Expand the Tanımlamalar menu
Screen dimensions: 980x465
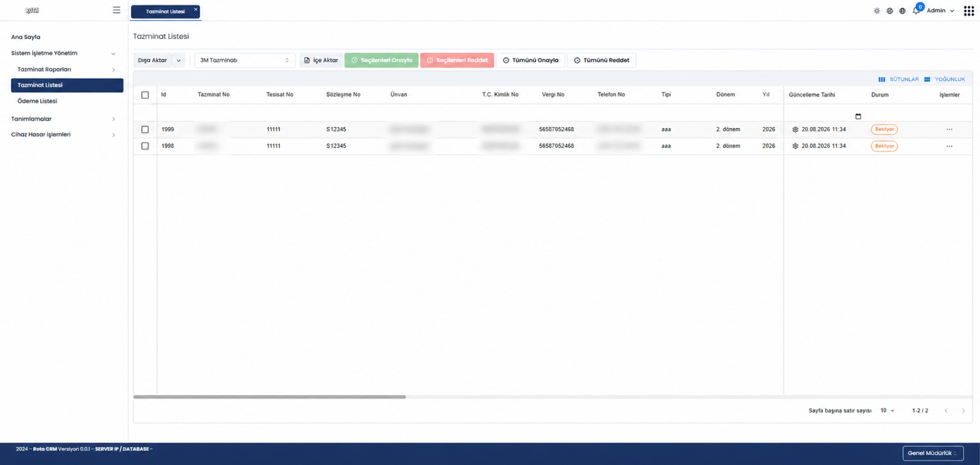pos(63,119)
